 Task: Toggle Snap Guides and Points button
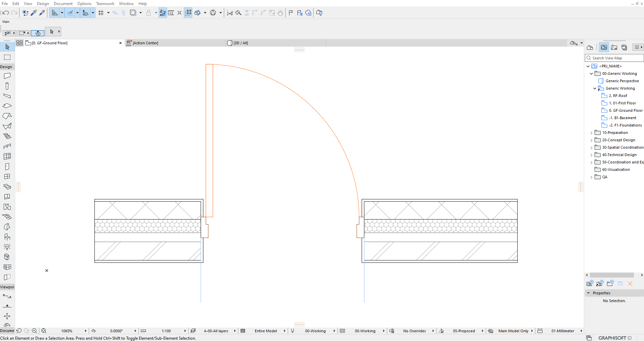click(x=70, y=13)
